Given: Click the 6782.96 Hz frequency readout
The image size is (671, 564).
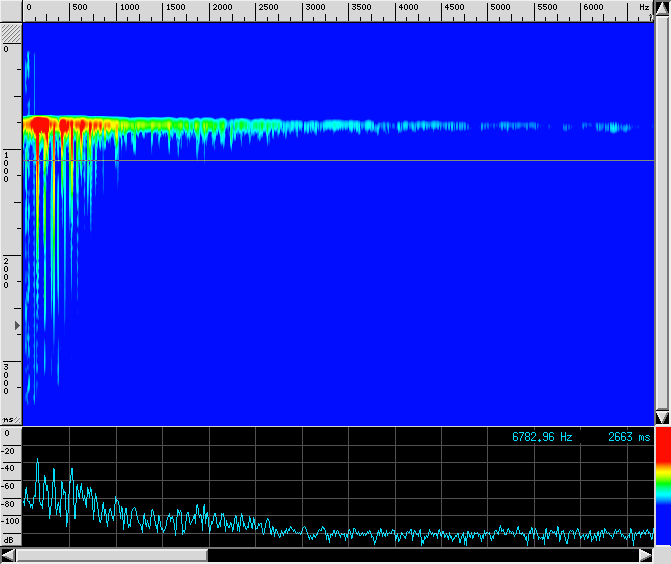Looking at the screenshot, I should click(x=542, y=437).
